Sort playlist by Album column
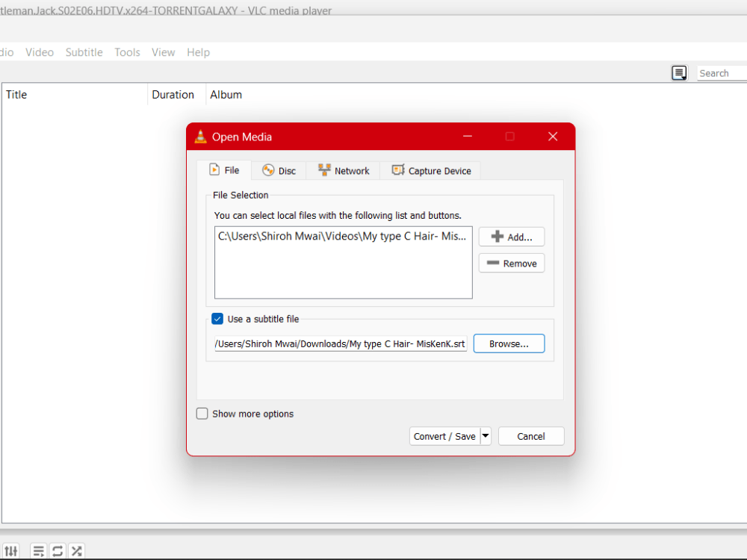Screen dimensions: 747x560 [226, 95]
